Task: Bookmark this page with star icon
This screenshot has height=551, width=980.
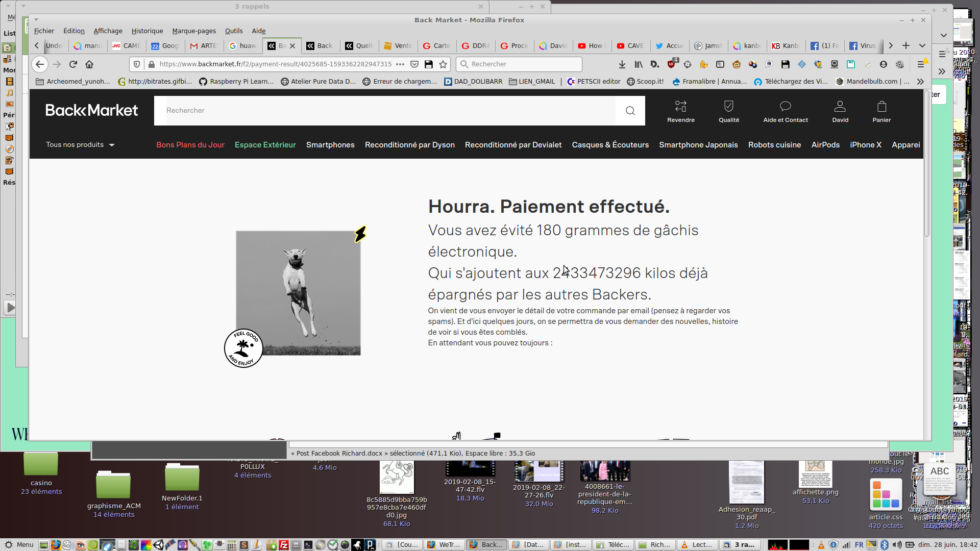Action: tap(443, 64)
